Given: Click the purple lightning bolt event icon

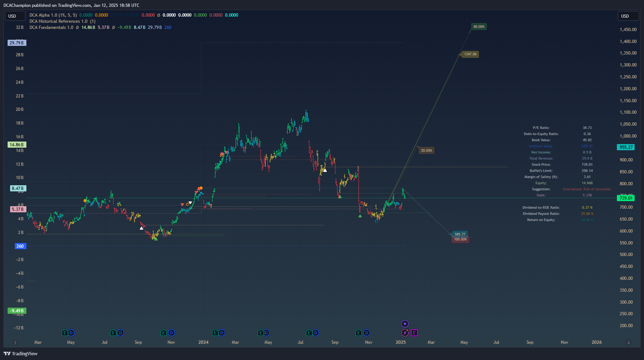Looking at the screenshot, I should point(405,333).
